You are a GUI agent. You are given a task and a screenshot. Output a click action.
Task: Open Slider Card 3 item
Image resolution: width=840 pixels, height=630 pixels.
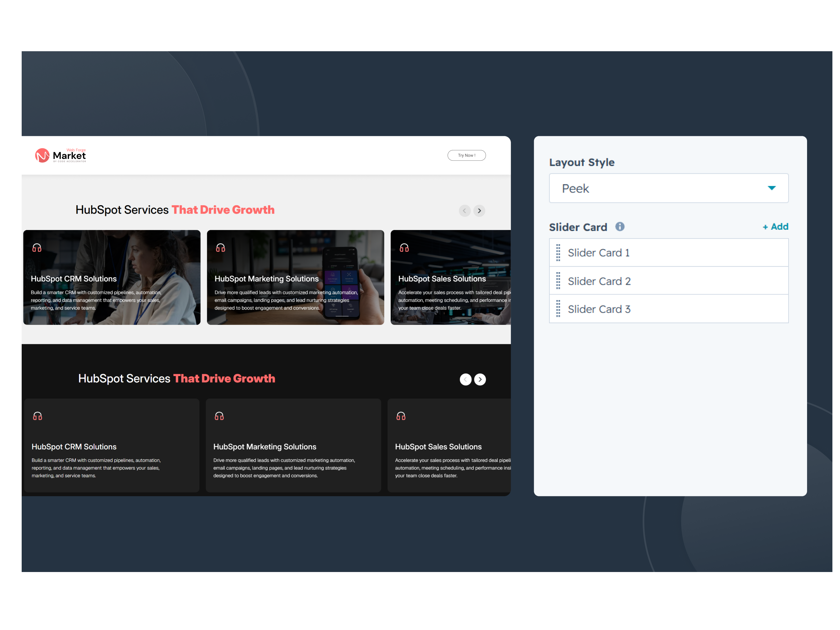[669, 309]
